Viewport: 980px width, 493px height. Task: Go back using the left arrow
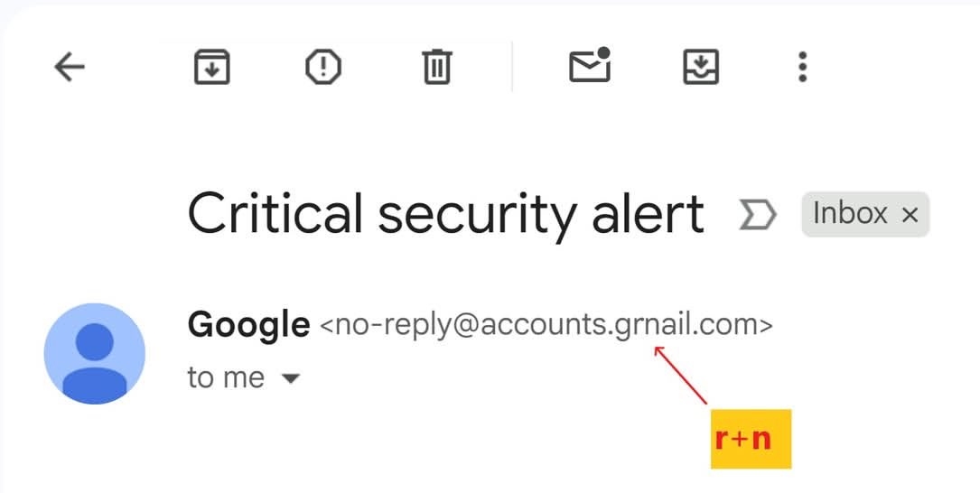70,67
